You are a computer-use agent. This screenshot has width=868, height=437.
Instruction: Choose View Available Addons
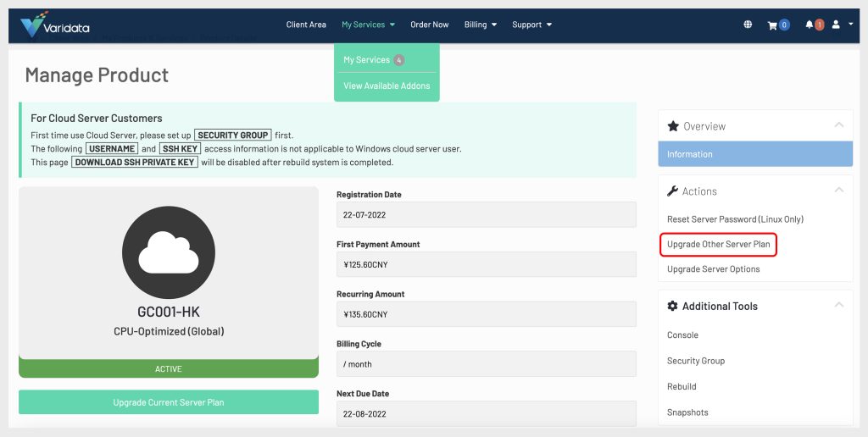(x=387, y=86)
